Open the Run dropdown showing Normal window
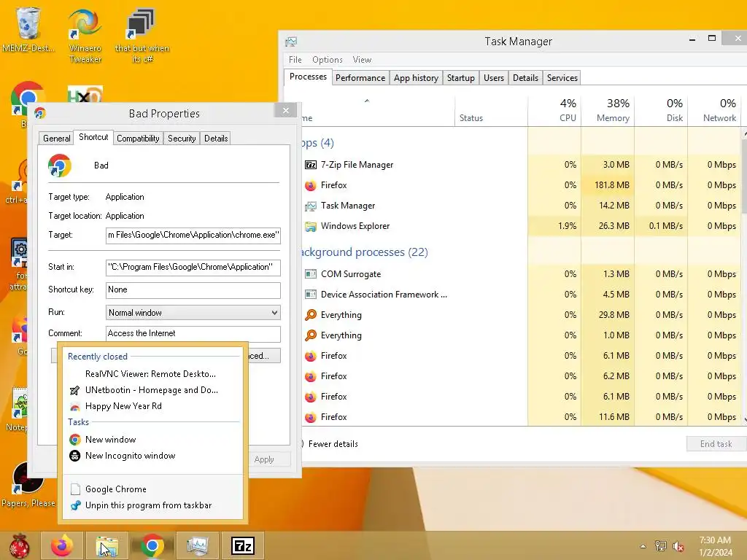This screenshot has width=747, height=560. click(x=193, y=313)
